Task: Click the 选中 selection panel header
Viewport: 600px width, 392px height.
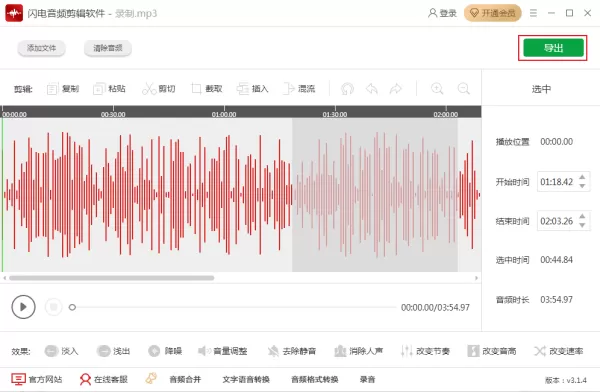Action: [541, 89]
